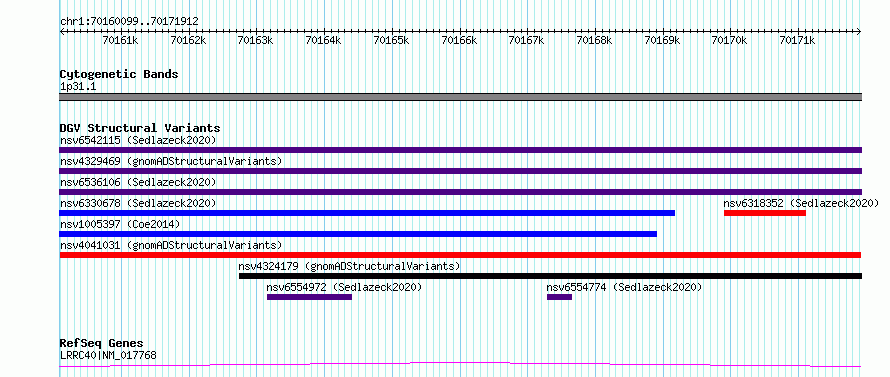Image resolution: width=890 pixels, height=377 pixels.
Task: Click the LRRC40 gene track line
Action: pyautogui.click(x=460, y=365)
